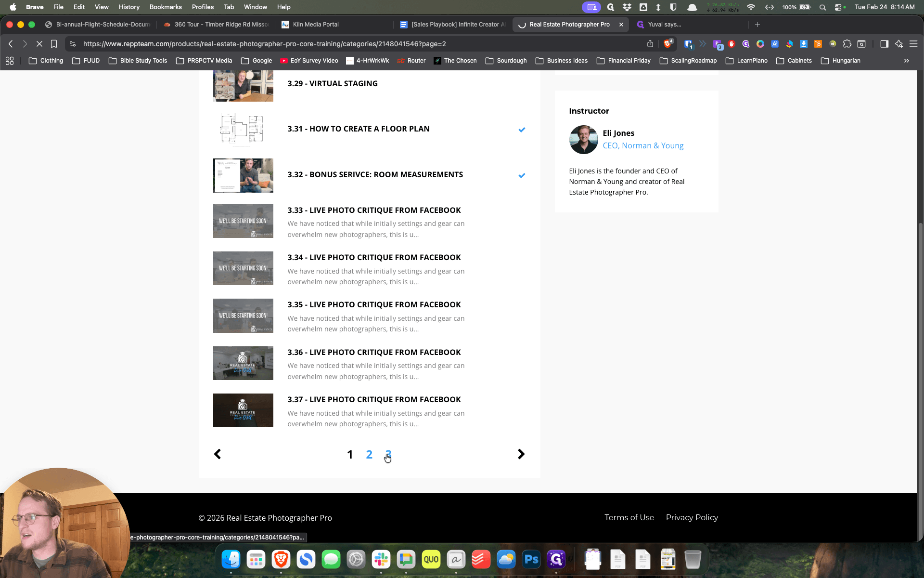924x578 pixels.
Task: Open the Sourdough bookmarks folder
Action: (x=506, y=61)
